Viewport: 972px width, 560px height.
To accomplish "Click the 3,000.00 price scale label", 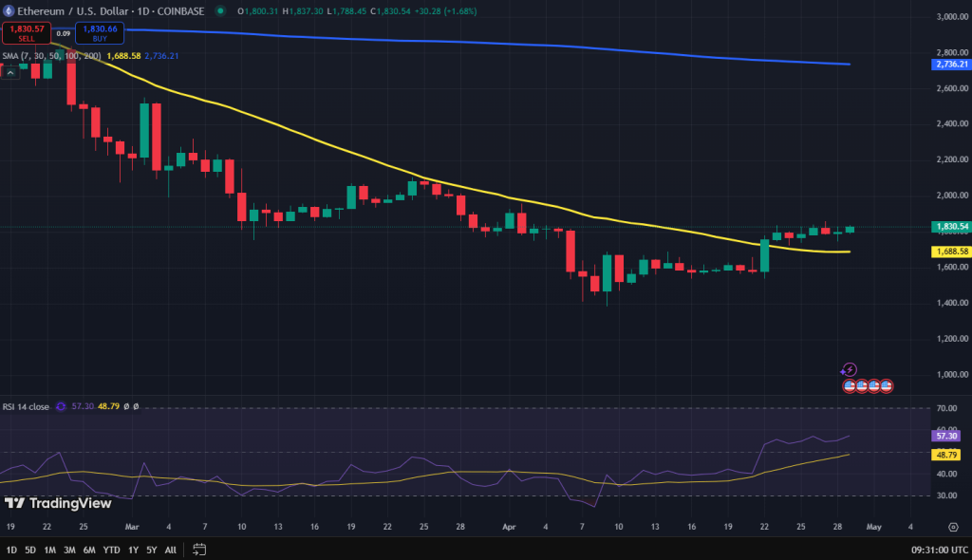I will pyautogui.click(x=951, y=17).
